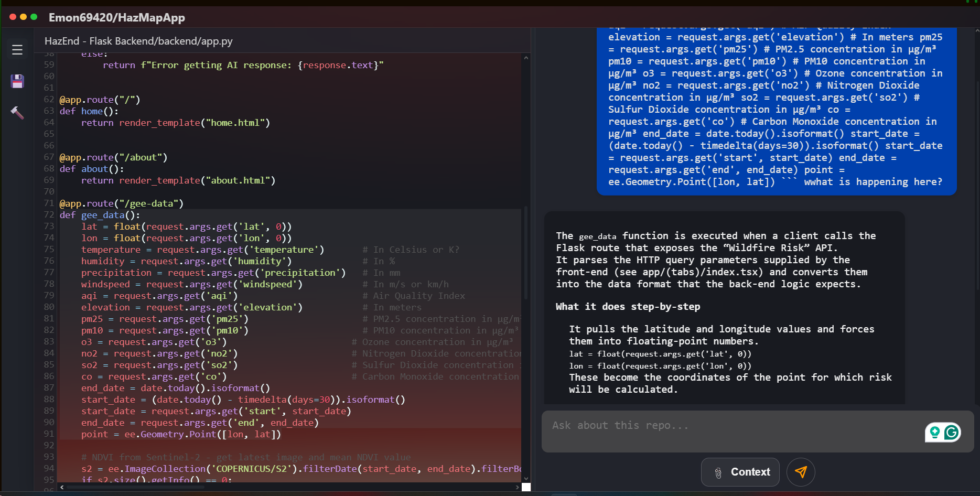Viewport: 980px width, 496px height.
Task: Click the green lightbulb suggestion icon
Action: [934, 432]
